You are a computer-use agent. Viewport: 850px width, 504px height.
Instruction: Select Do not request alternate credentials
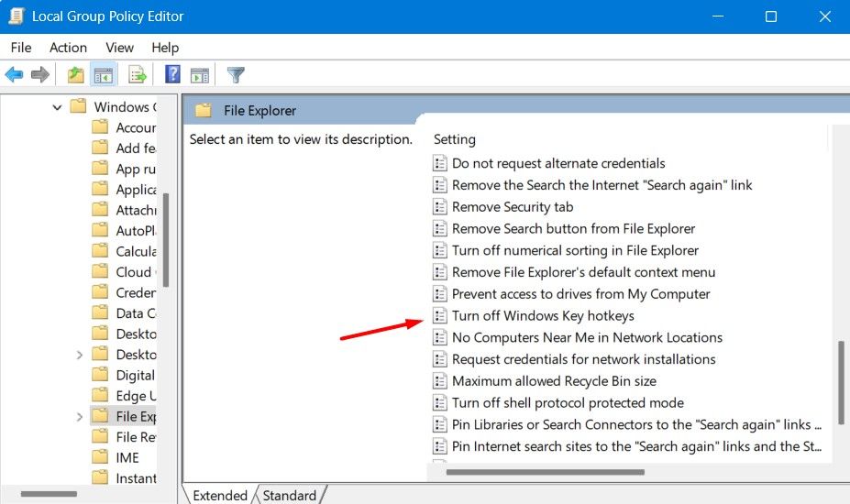click(558, 163)
